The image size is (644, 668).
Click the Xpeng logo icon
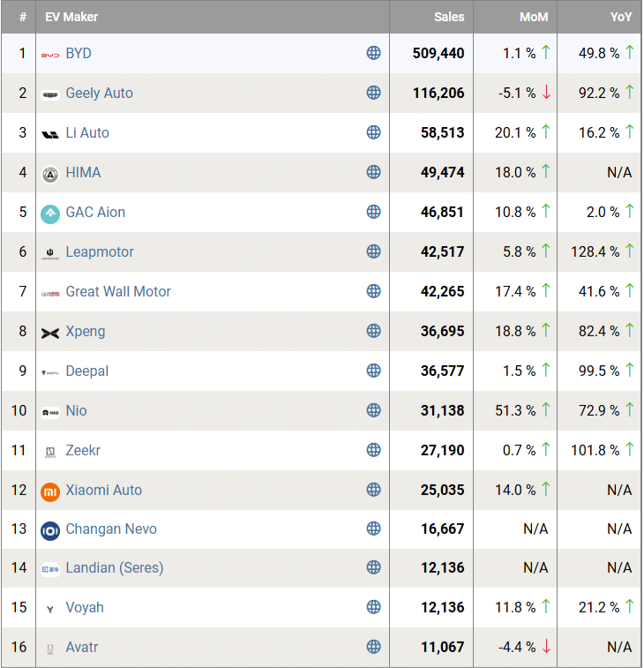pos(50,333)
